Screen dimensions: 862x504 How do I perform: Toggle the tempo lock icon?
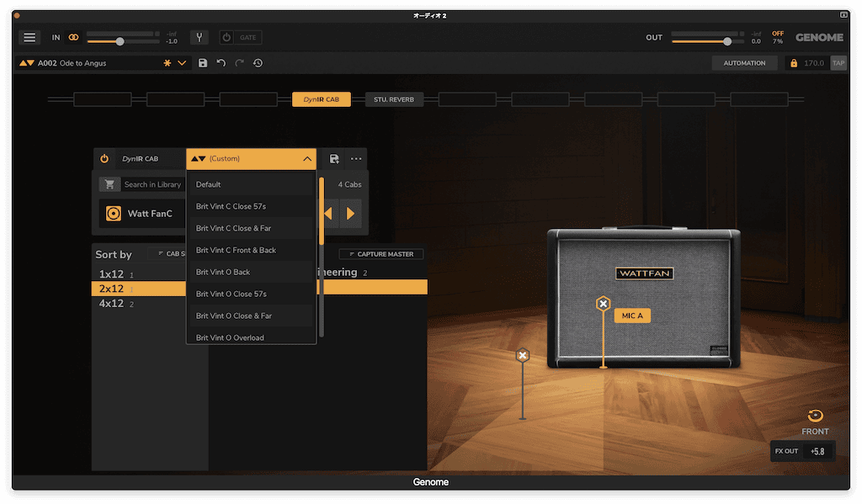click(793, 63)
